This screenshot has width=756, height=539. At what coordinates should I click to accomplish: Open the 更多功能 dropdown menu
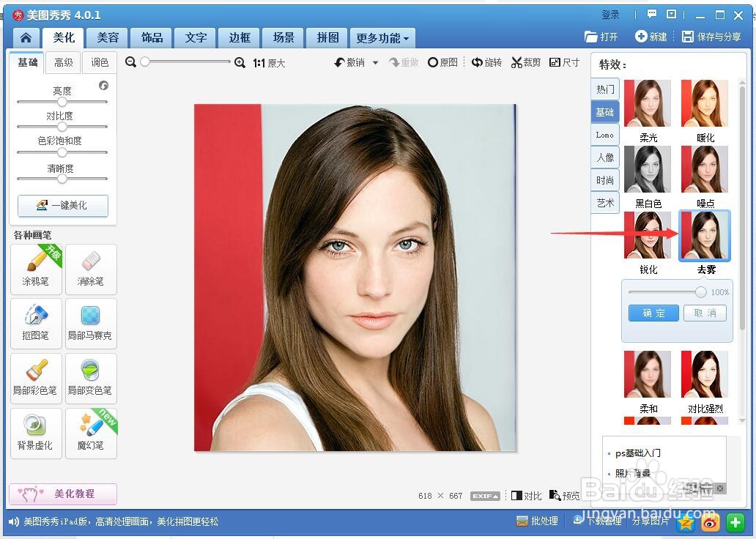tap(383, 38)
